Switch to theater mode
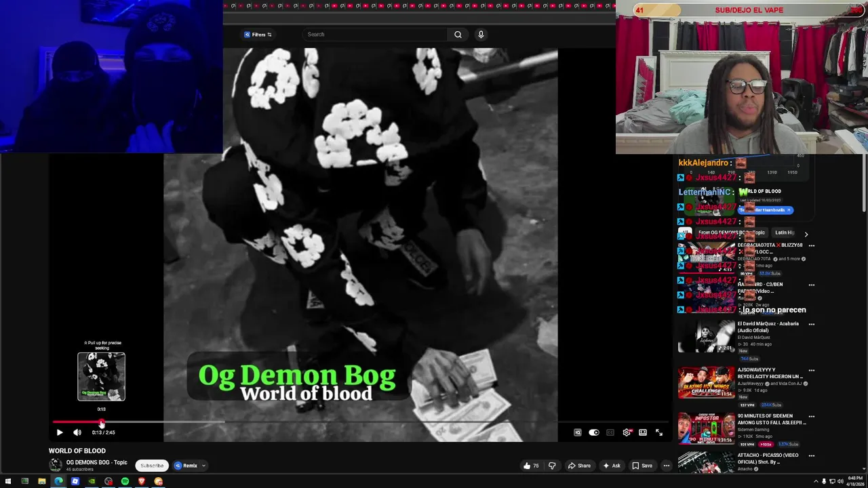 643,432
